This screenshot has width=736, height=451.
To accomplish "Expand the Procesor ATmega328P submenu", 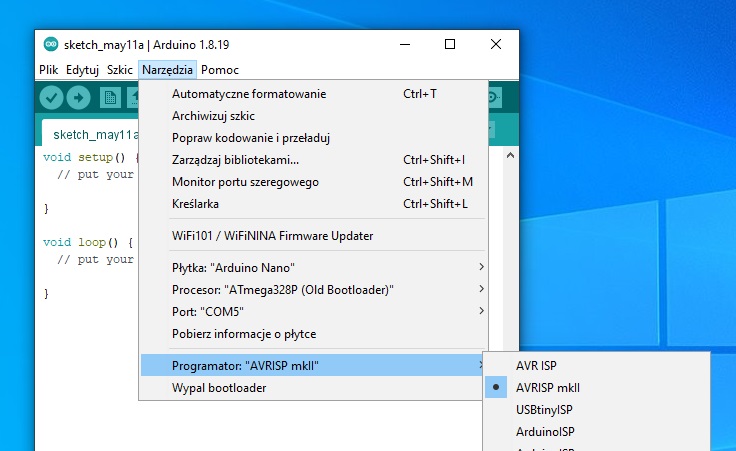I will [314, 290].
